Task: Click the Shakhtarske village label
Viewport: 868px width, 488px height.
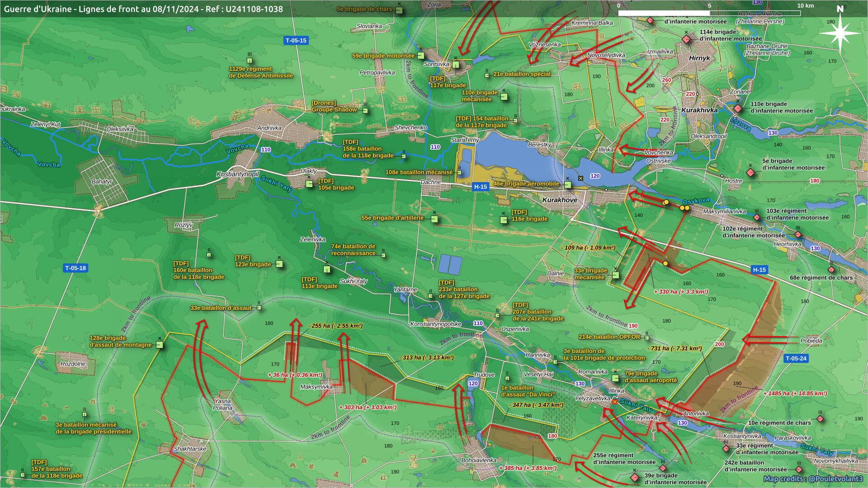Action: (x=190, y=449)
